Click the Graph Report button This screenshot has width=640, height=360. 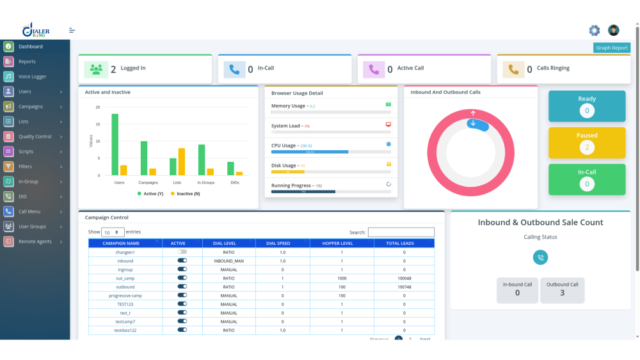(x=611, y=48)
